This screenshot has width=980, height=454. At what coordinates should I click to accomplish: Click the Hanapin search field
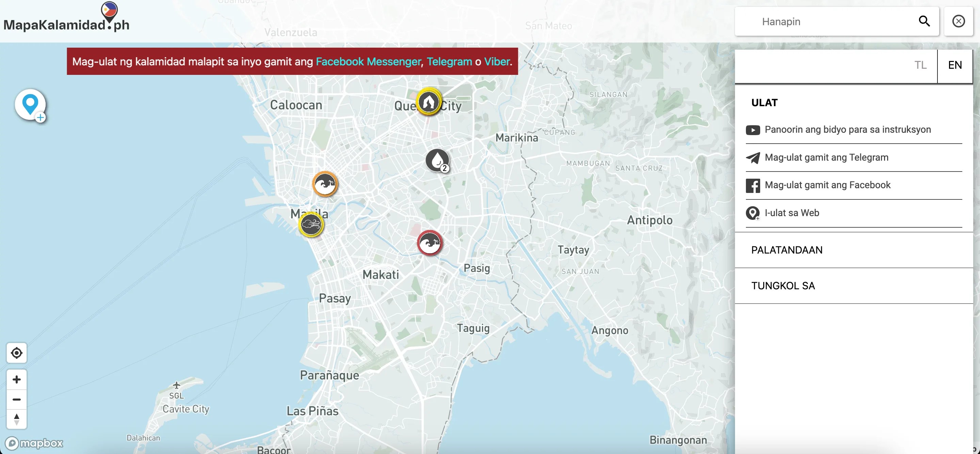point(826,22)
